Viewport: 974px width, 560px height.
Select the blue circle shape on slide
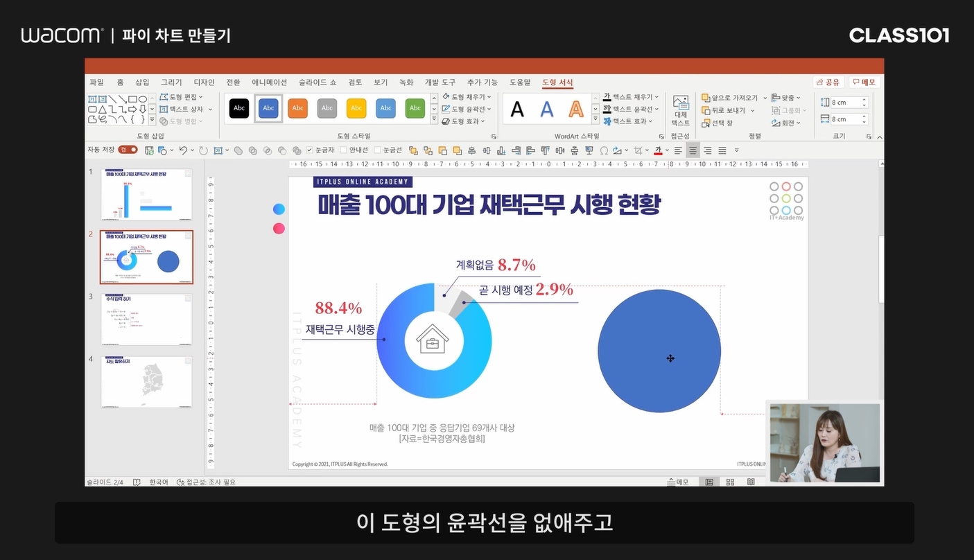[659, 351]
